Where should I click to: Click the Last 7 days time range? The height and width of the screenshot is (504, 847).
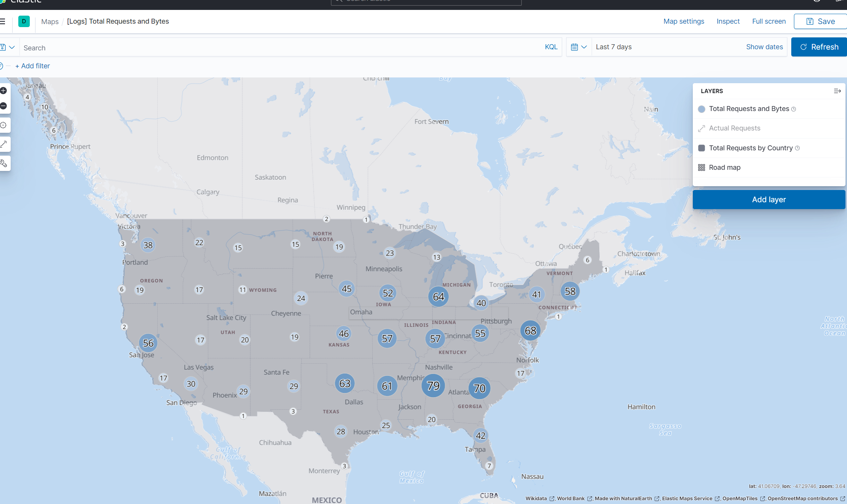[x=614, y=47]
